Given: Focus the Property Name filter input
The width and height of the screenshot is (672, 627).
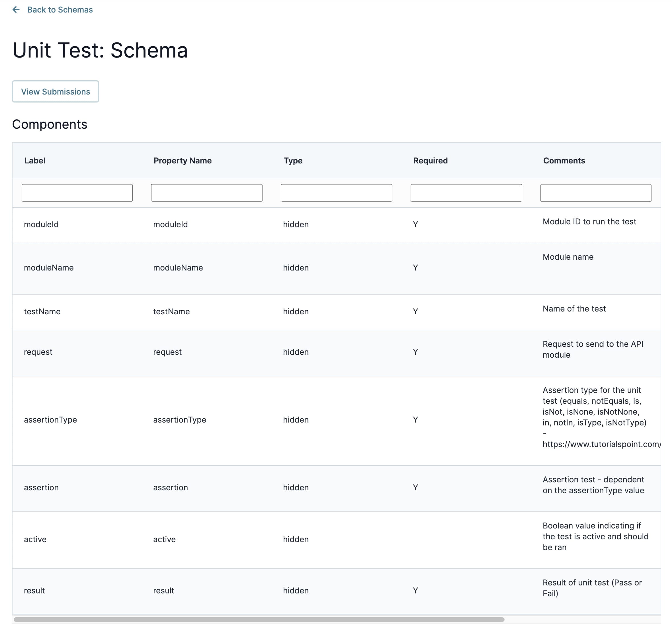Looking at the screenshot, I should [206, 193].
